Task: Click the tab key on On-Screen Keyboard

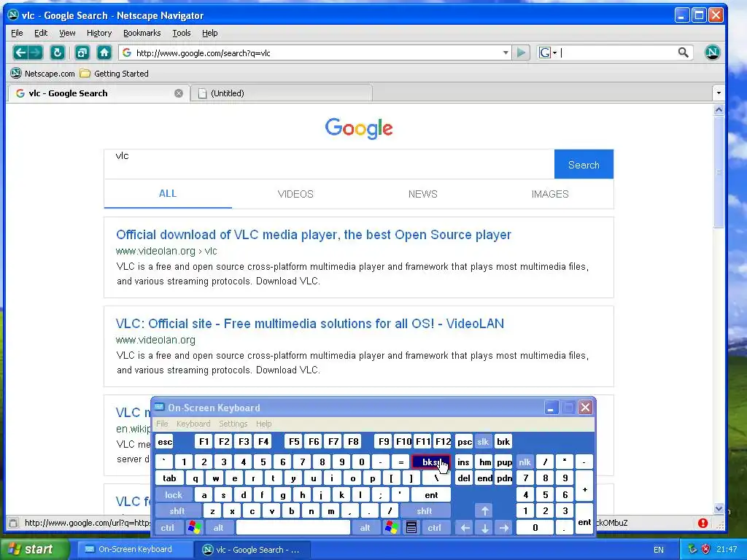Action: [x=169, y=478]
